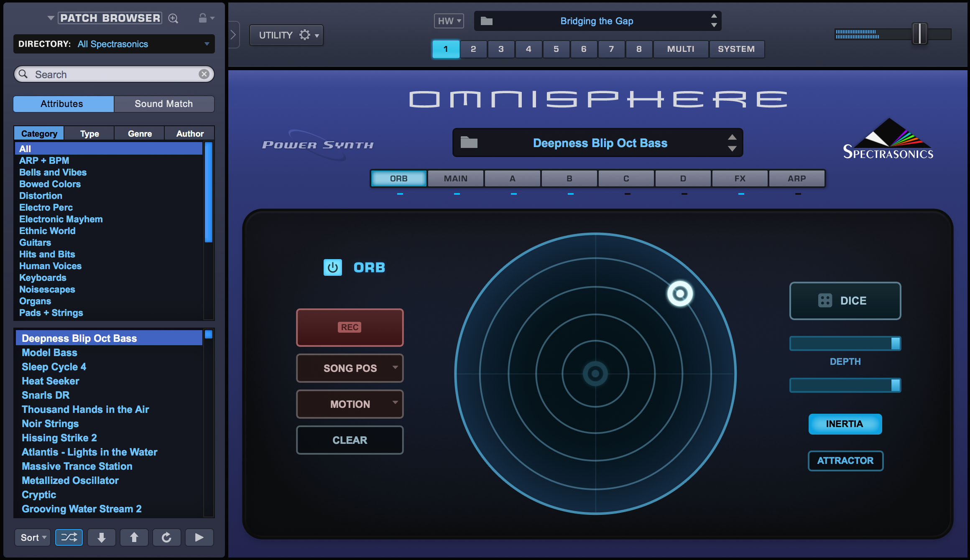The width and height of the screenshot is (970, 560).
Task: Clear the search field with X icon
Action: 204,74
